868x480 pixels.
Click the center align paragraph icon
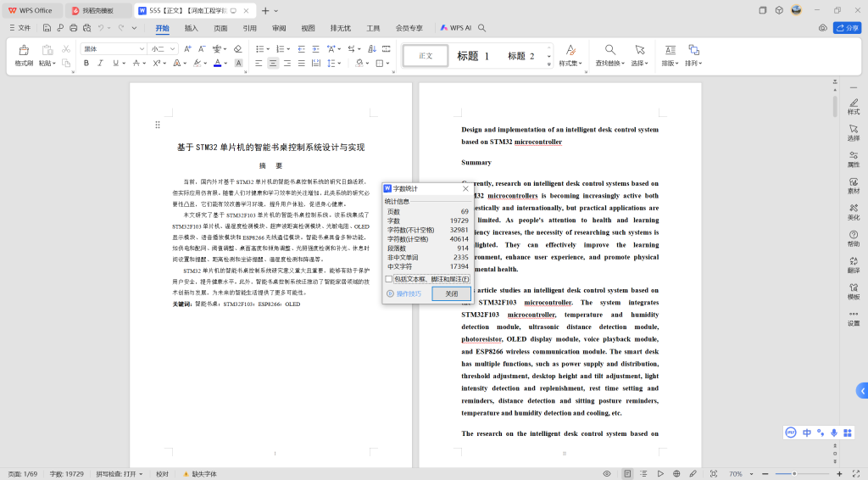pyautogui.click(x=273, y=63)
